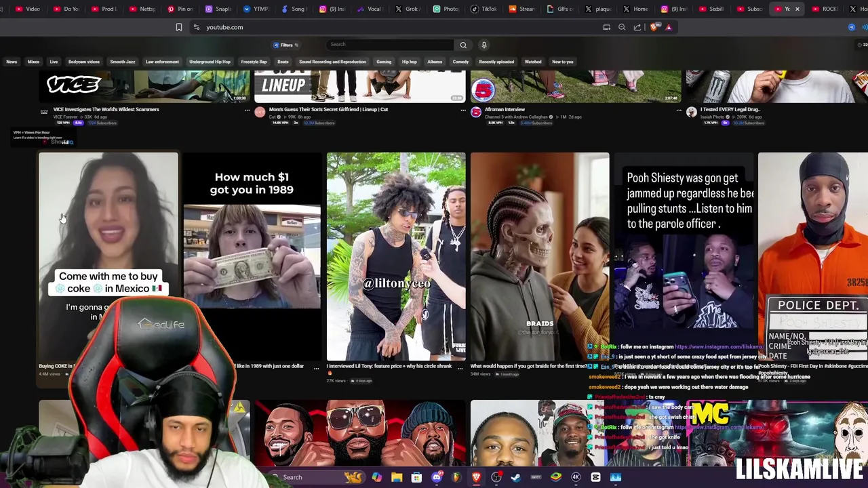Viewport: 868px width, 488px height.
Task: Open I Tested EVERY Legal Drug video title
Action: tap(730, 109)
